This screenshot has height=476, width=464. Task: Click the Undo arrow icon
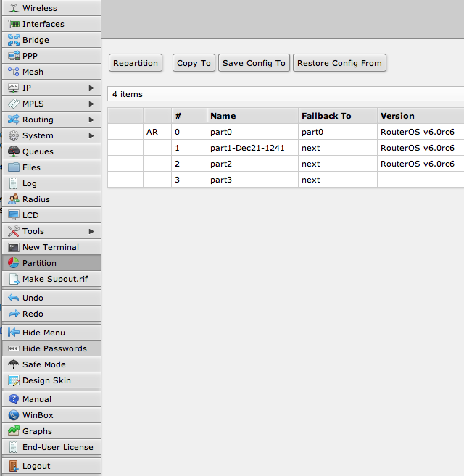tap(14, 298)
